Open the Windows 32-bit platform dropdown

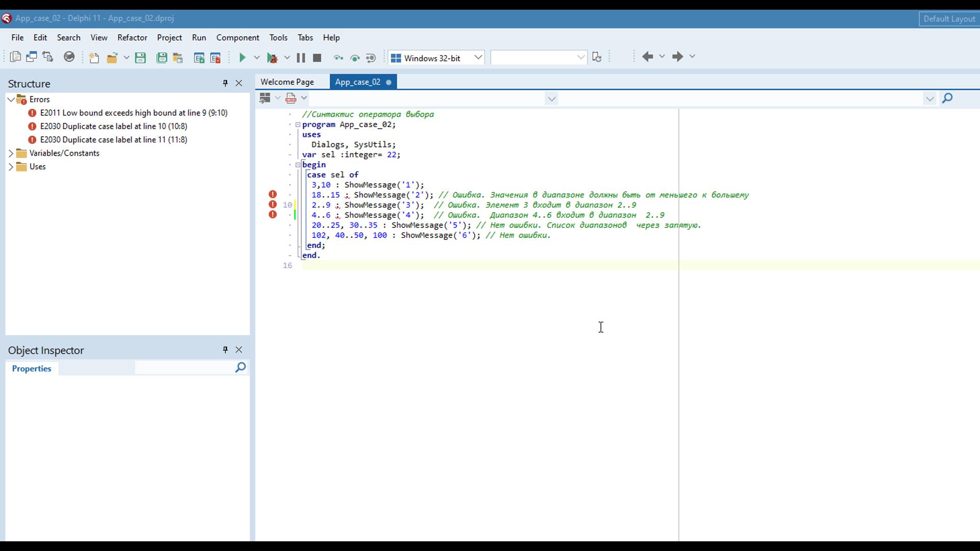pos(479,58)
